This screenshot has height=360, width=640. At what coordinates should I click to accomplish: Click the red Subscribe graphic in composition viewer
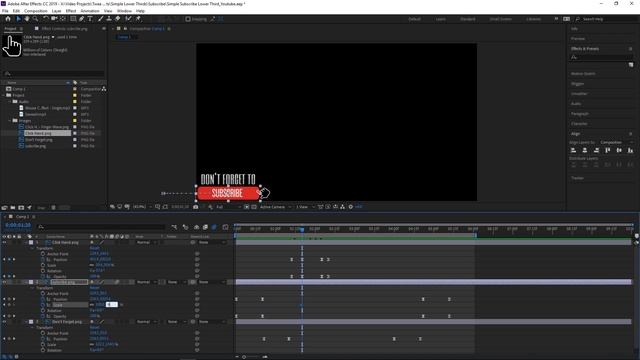pyautogui.click(x=227, y=193)
